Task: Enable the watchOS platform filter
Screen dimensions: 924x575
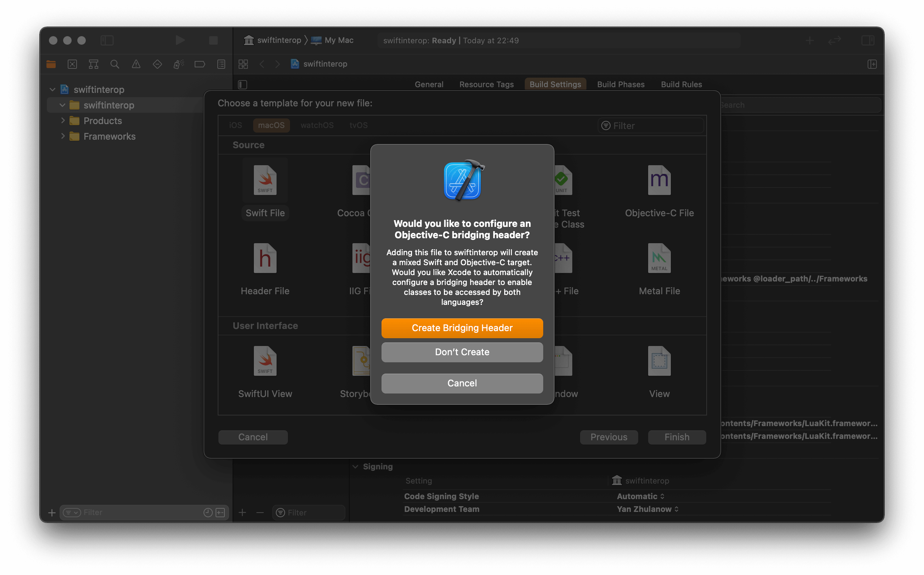Action: (317, 124)
